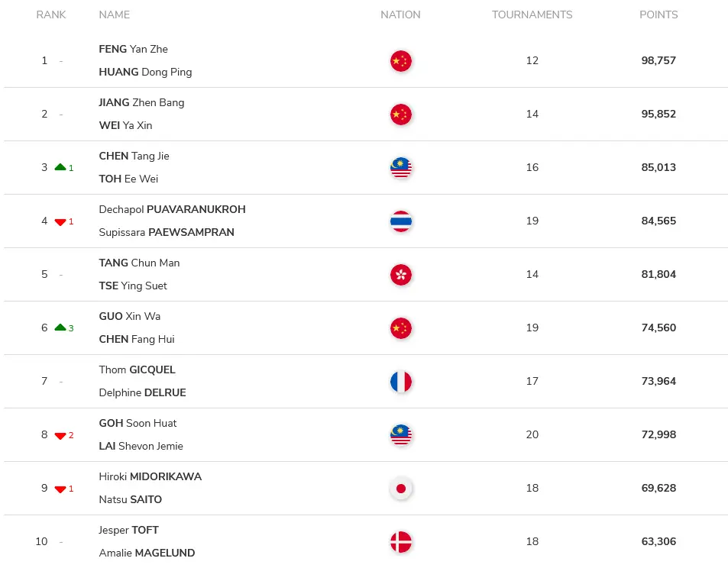Viewport: 728px width, 568px height.
Task: Click the RANK column header
Action: coord(51,15)
